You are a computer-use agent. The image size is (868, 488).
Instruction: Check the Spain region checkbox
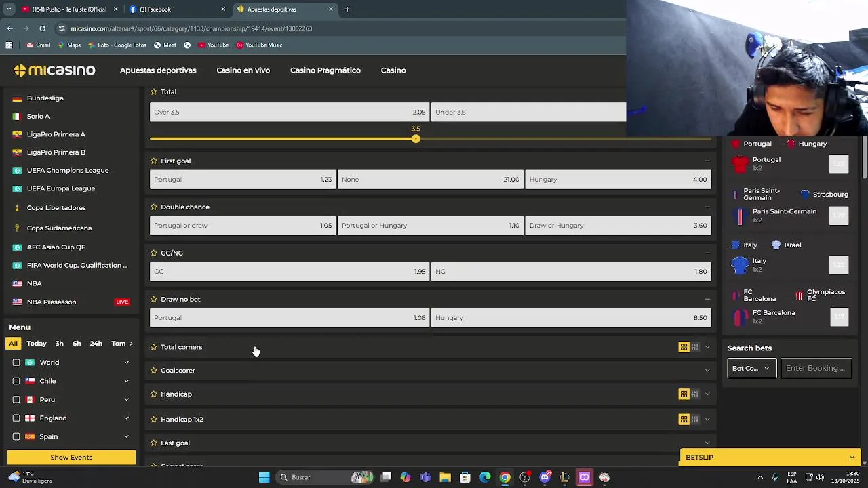click(x=16, y=436)
